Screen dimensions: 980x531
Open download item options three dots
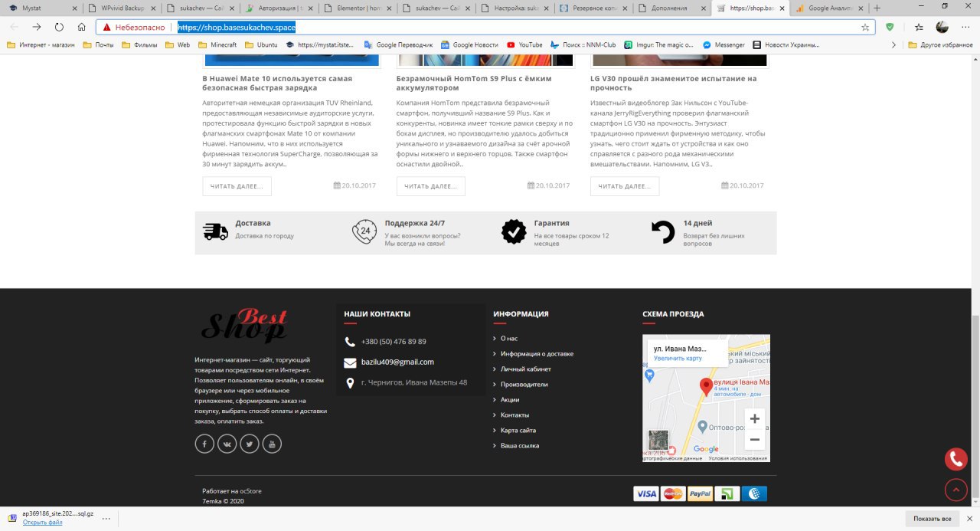pyautogui.click(x=106, y=518)
